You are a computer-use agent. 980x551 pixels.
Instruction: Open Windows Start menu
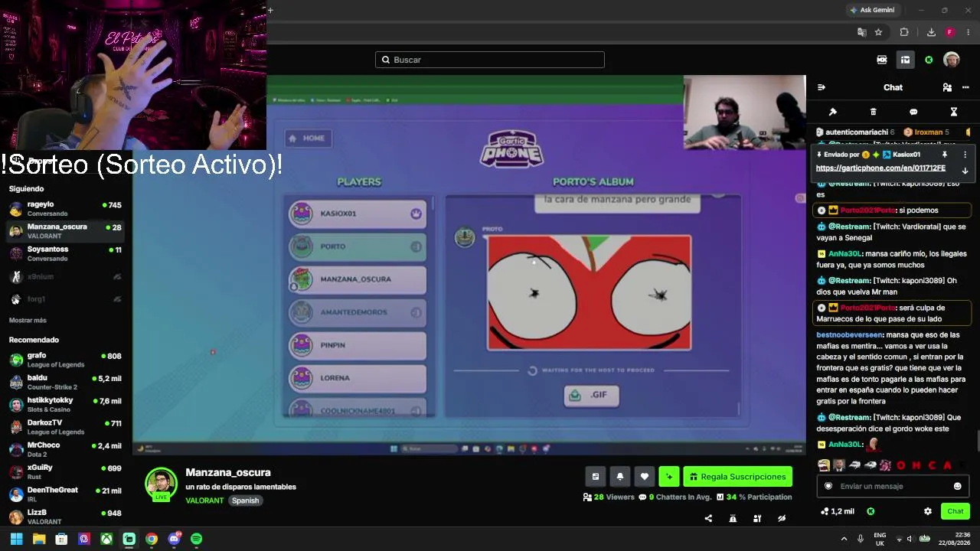(x=16, y=539)
